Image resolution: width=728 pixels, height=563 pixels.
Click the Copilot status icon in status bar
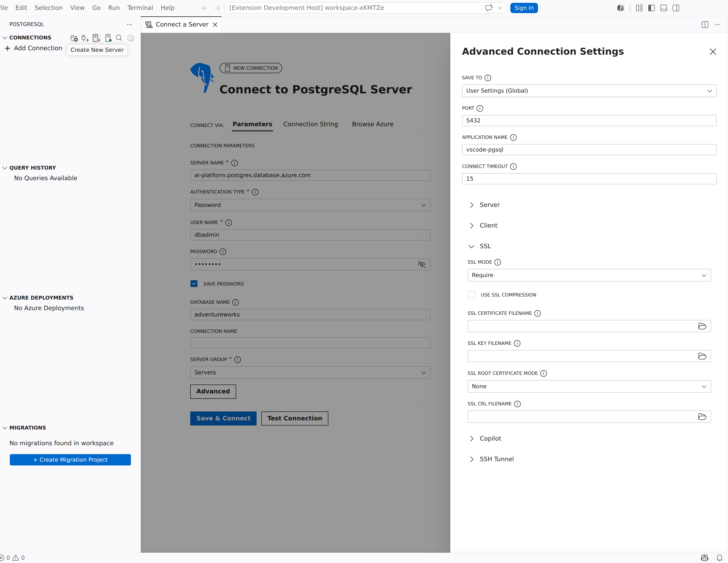[704, 558]
